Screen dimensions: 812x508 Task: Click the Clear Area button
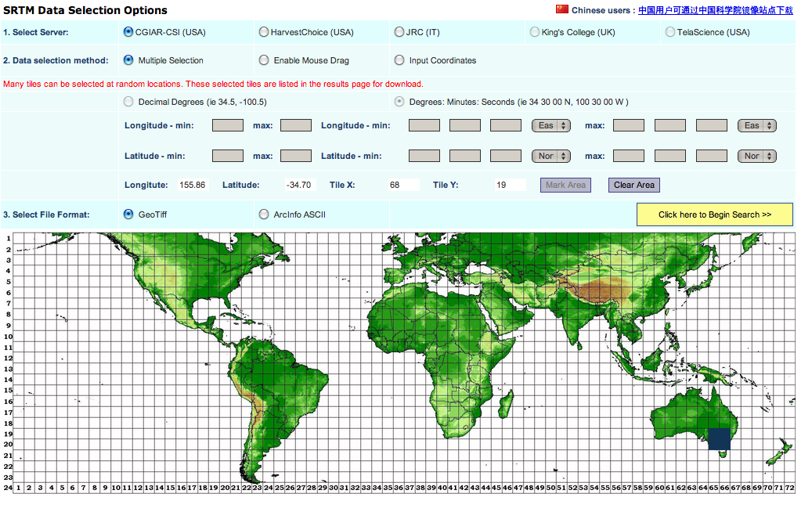[634, 185]
